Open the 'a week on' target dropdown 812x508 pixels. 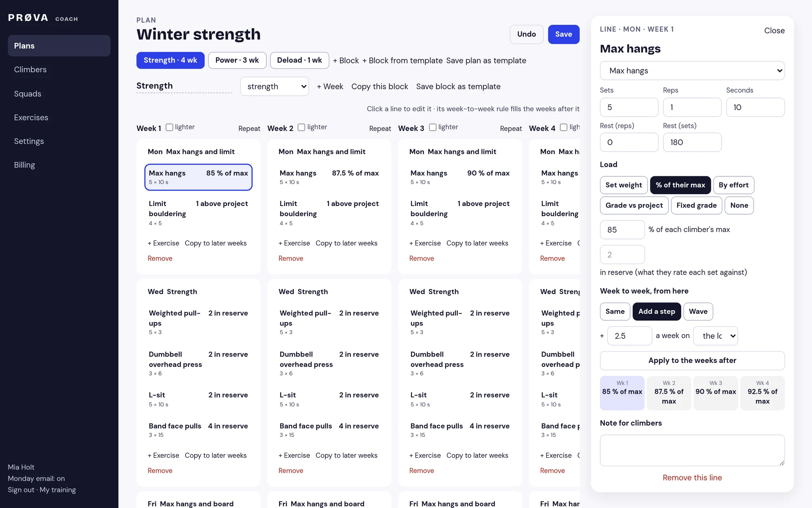[715, 336]
